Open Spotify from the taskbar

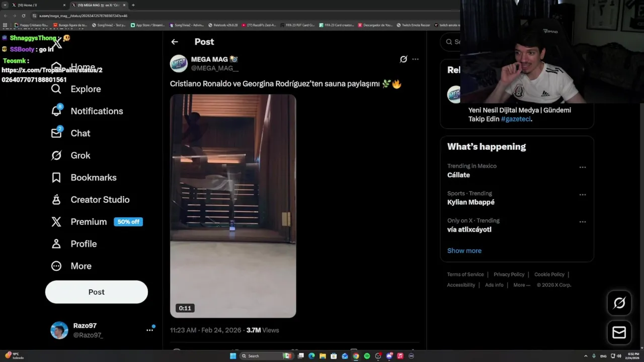(367, 356)
